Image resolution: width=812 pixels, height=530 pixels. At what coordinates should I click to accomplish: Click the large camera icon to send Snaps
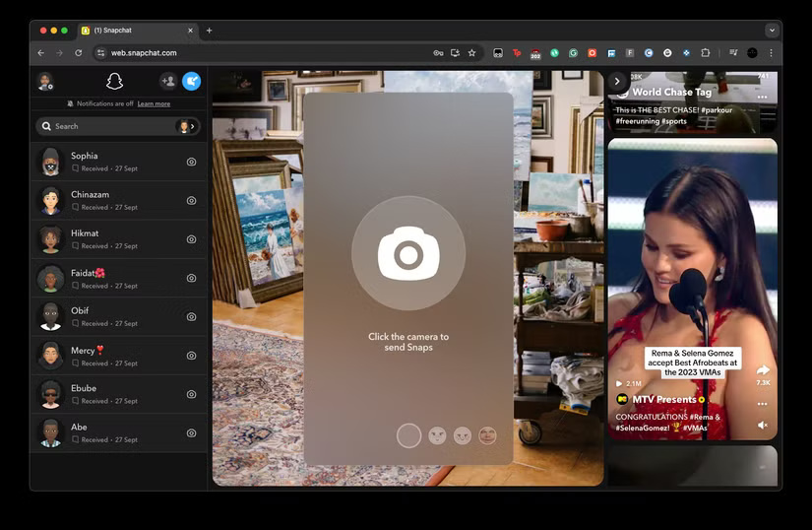pyautogui.click(x=408, y=253)
